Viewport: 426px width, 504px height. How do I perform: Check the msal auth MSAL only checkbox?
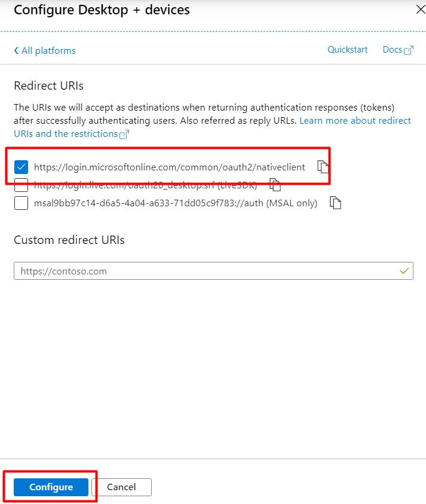click(21, 203)
